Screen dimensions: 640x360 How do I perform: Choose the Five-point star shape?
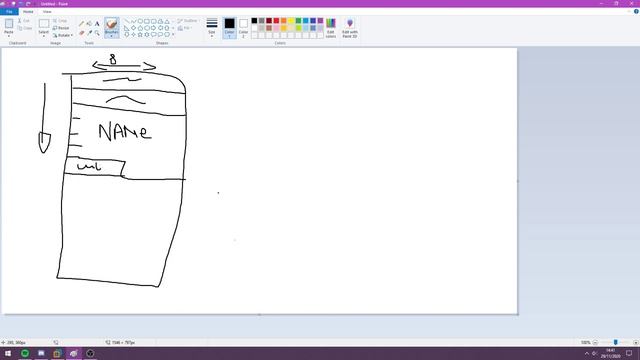pyautogui.click(x=140, y=35)
